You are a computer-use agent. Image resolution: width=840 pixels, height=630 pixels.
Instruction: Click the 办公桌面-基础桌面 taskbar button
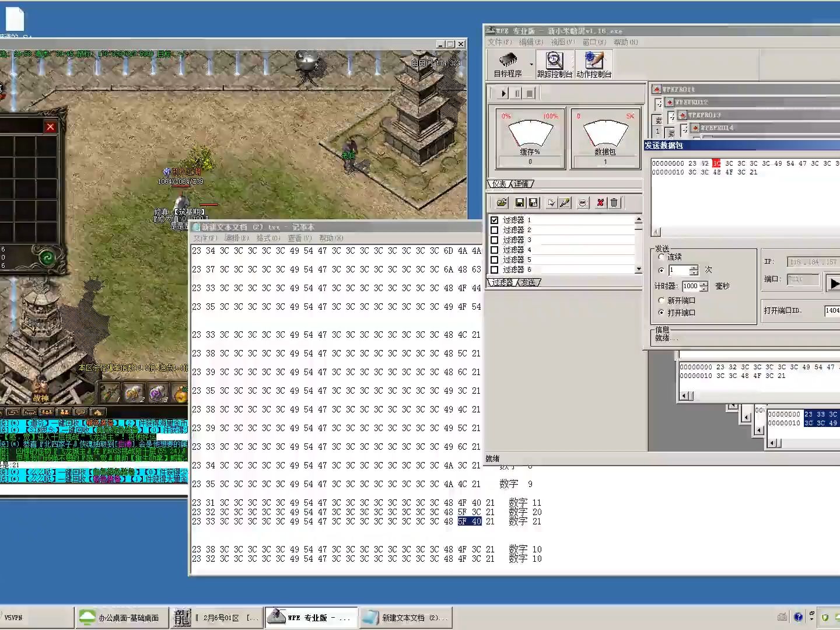(121, 618)
